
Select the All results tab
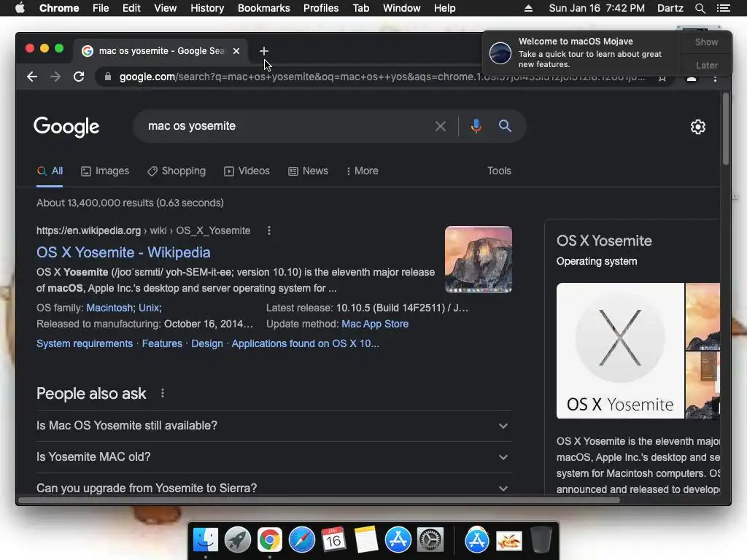click(50, 171)
